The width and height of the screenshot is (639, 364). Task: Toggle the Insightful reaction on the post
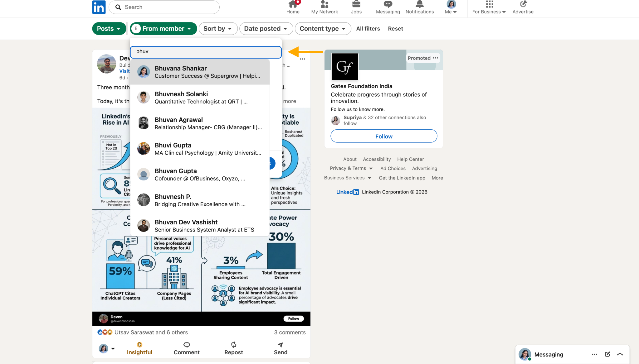pos(139,349)
